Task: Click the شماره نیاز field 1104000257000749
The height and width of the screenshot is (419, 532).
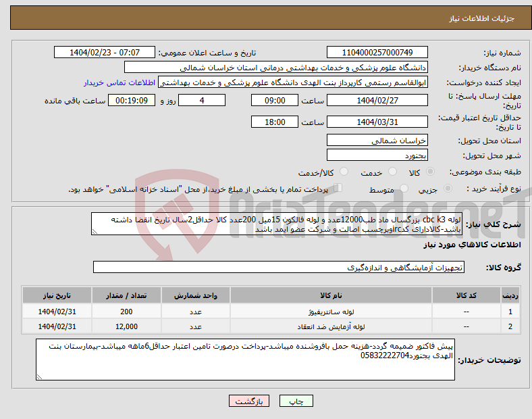Action: pos(377,52)
